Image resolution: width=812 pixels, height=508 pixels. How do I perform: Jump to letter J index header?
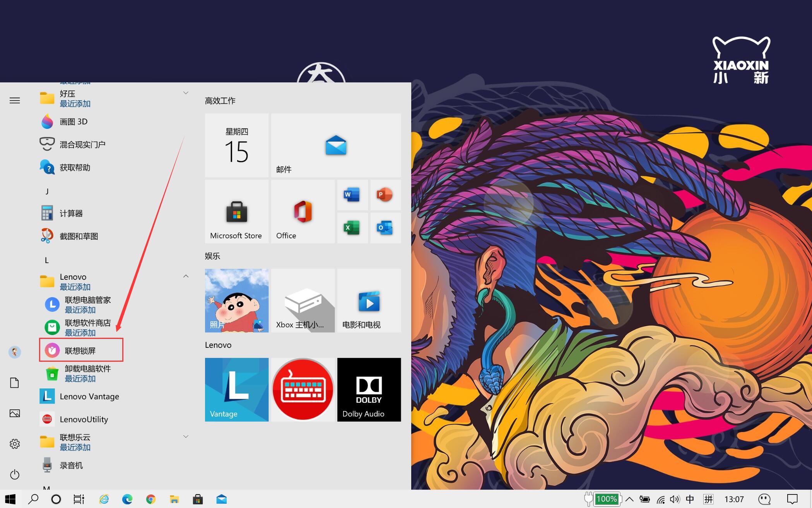[47, 191]
